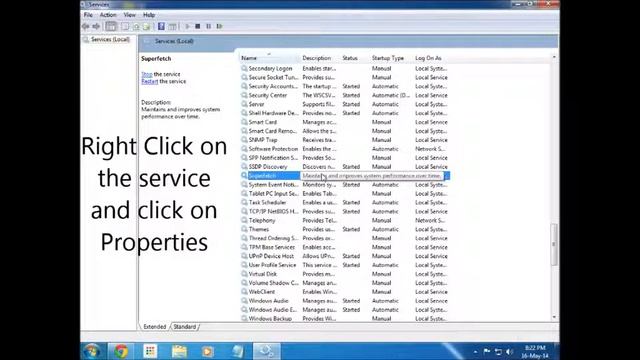The height and width of the screenshot is (360, 640).
Task: Click the scrollbar down arrow
Action: [554, 317]
